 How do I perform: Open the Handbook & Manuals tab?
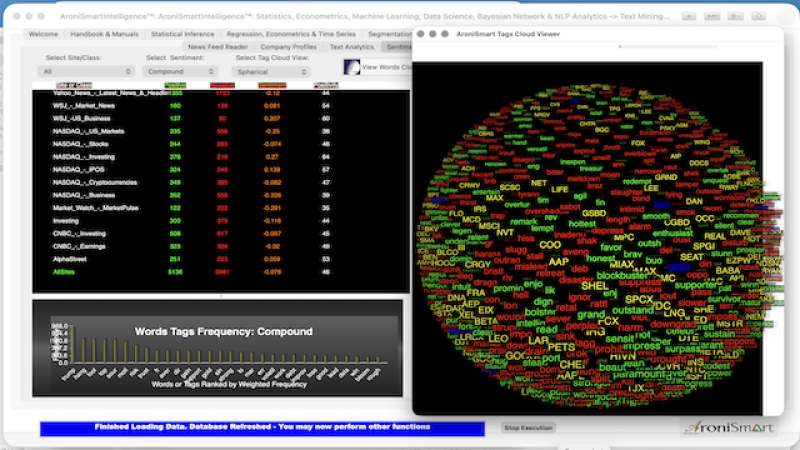coord(105,34)
